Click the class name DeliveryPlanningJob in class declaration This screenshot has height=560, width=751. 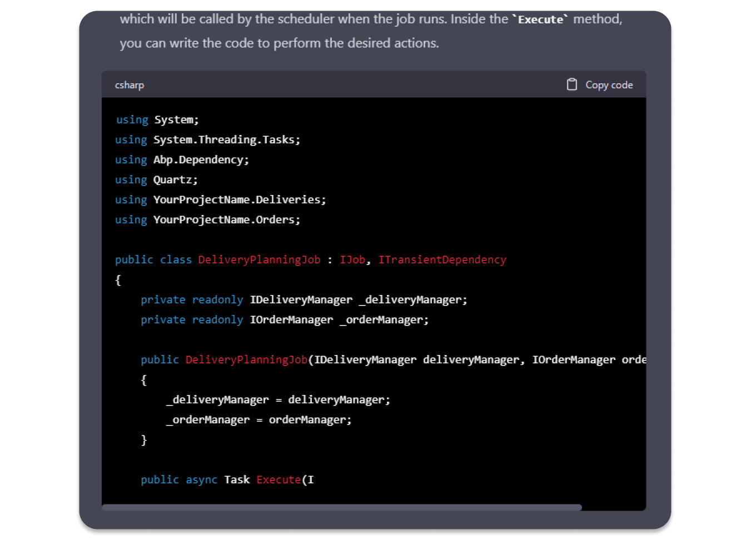pos(259,260)
